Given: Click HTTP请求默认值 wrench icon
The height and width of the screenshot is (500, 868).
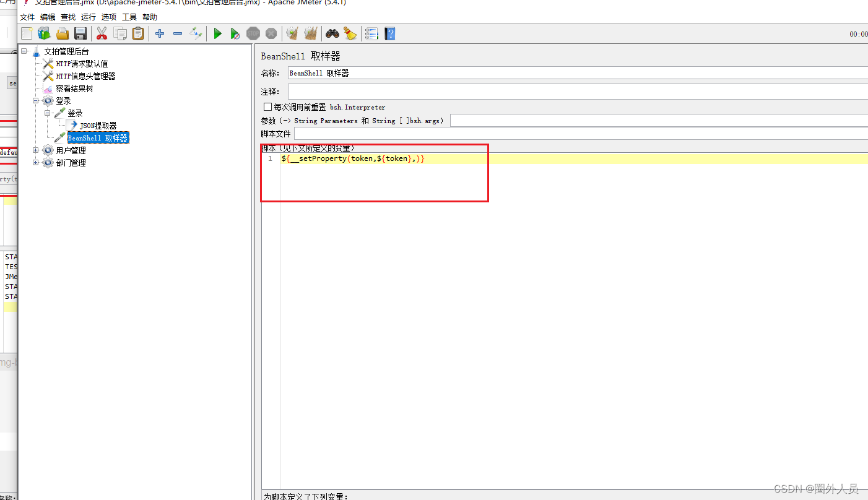Looking at the screenshot, I should pyautogui.click(x=48, y=64).
